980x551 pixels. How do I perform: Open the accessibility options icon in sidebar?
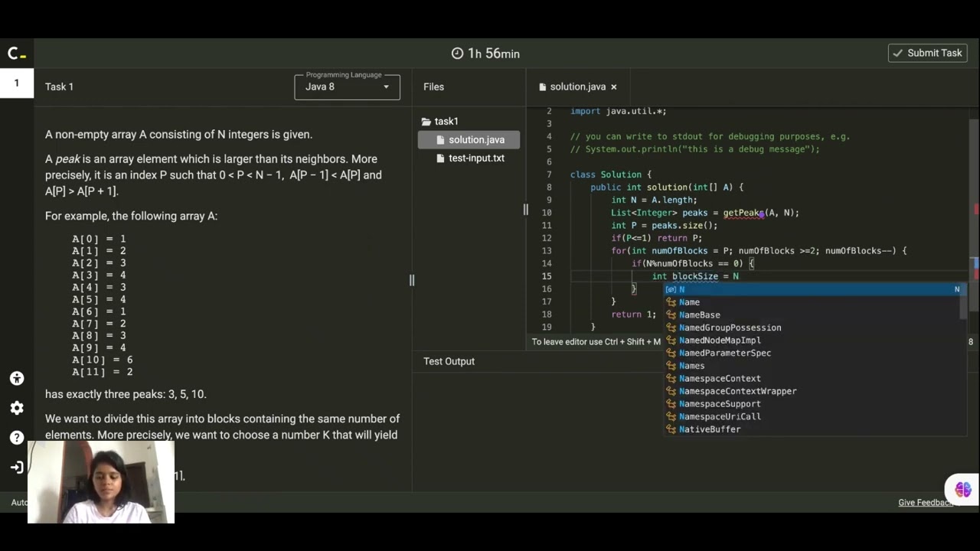[x=17, y=378]
